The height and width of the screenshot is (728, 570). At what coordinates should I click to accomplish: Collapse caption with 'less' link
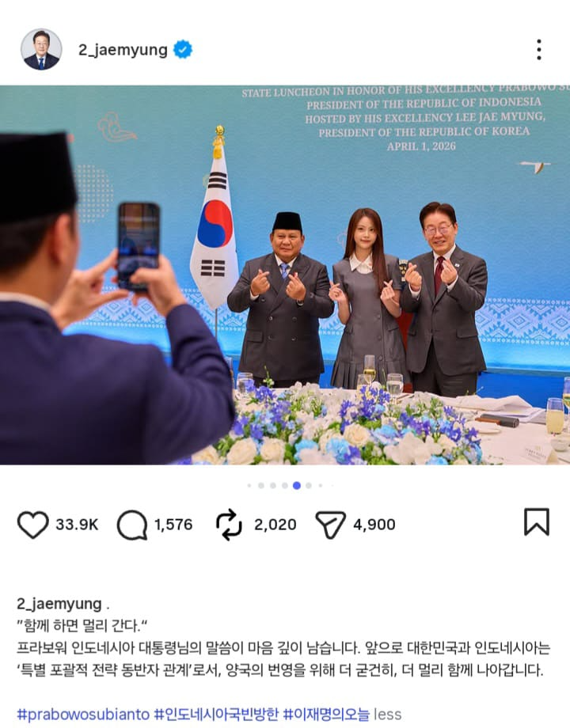(x=387, y=714)
